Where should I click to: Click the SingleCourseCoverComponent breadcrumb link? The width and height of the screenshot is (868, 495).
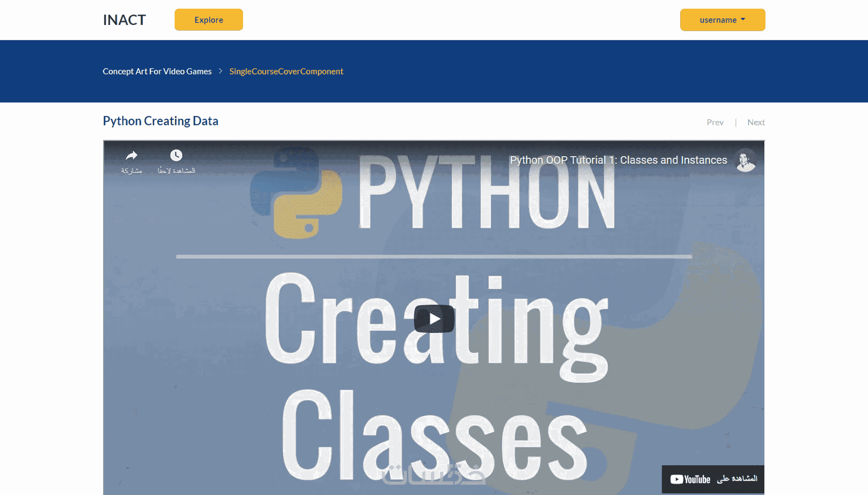286,71
